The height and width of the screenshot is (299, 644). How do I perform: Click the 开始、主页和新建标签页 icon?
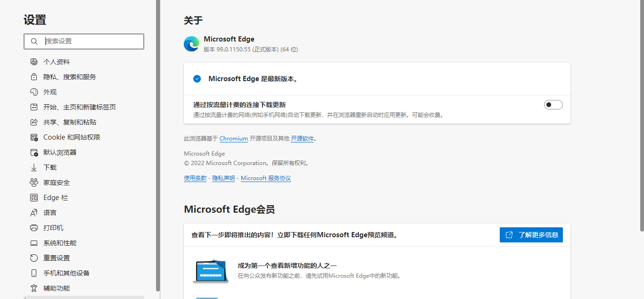(x=34, y=107)
